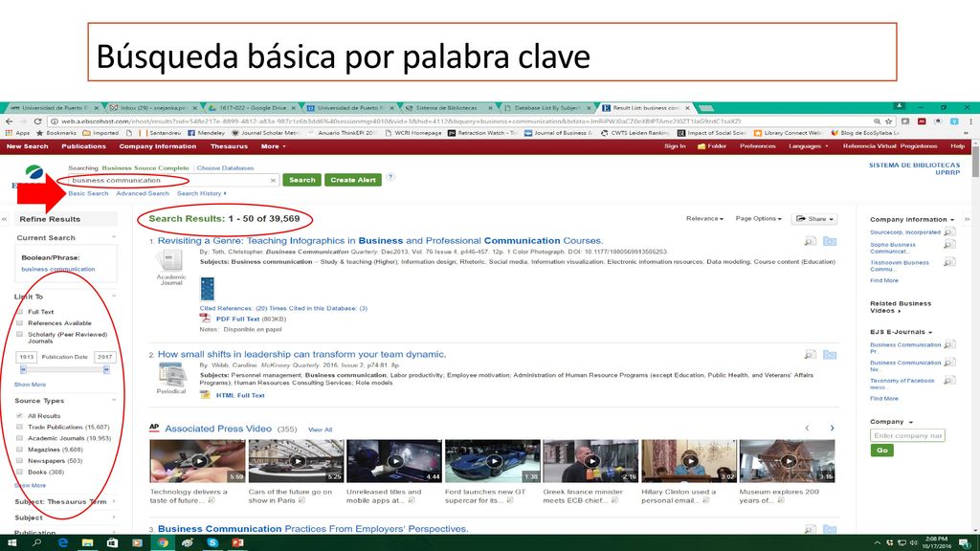Click the right handle of the publication date slider
Viewport: 980px width, 551px height.
(106, 370)
